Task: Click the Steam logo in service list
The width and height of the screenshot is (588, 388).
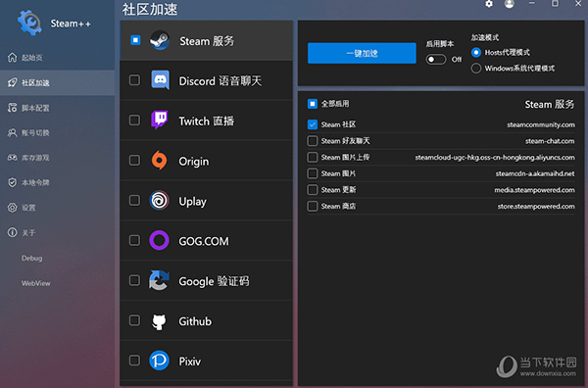Action: [160, 40]
